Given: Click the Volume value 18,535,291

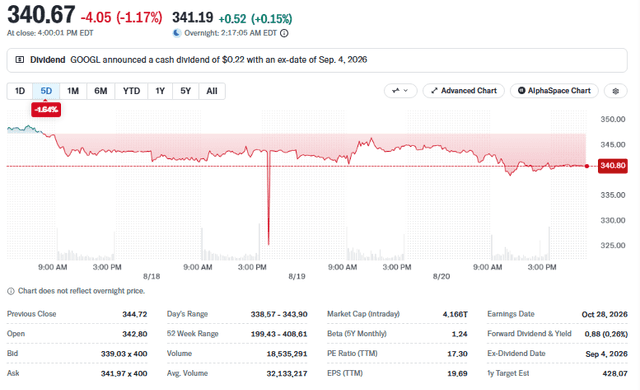Looking at the screenshot, I should point(287,354).
